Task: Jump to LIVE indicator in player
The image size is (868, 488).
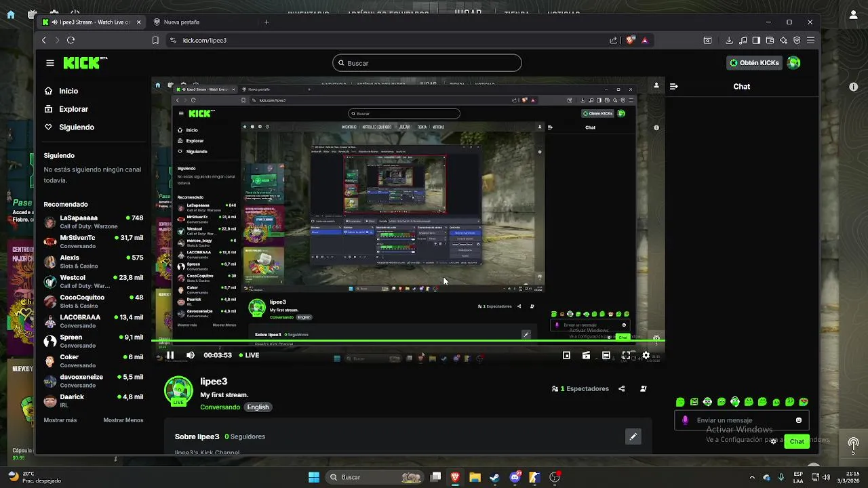Action: tap(249, 355)
